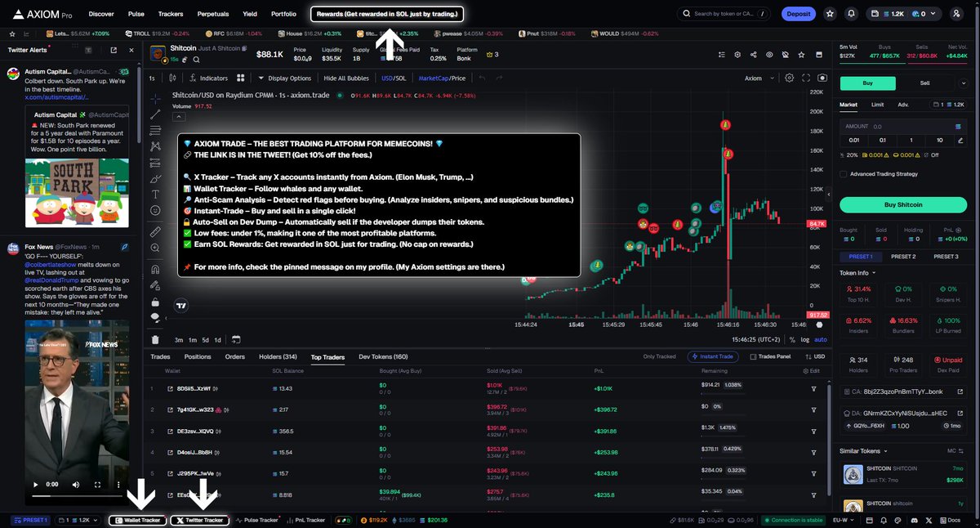The height and width of the screenshot is (528, 980).
Task: Click Hide All Bubbles
Action: 346,78
